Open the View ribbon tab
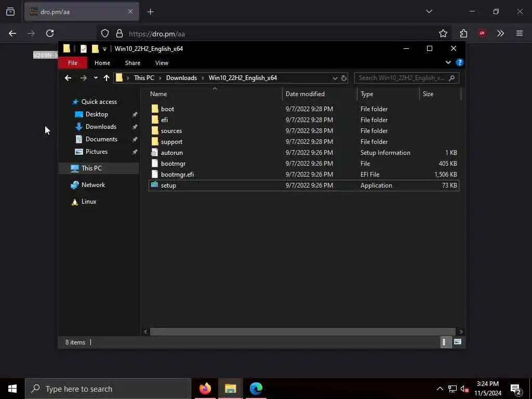Viewport: 532px width, 399px height. click(x=162, y=63)
